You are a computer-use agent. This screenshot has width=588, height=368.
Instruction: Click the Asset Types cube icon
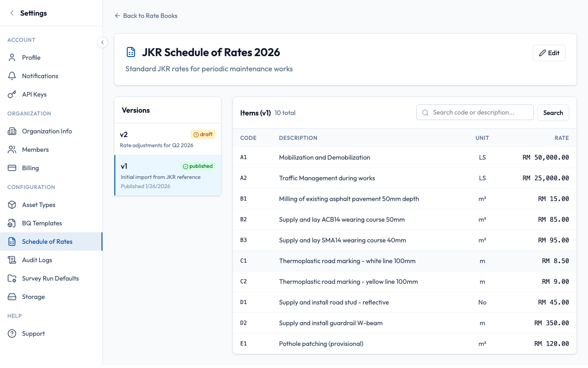[12, 205]
